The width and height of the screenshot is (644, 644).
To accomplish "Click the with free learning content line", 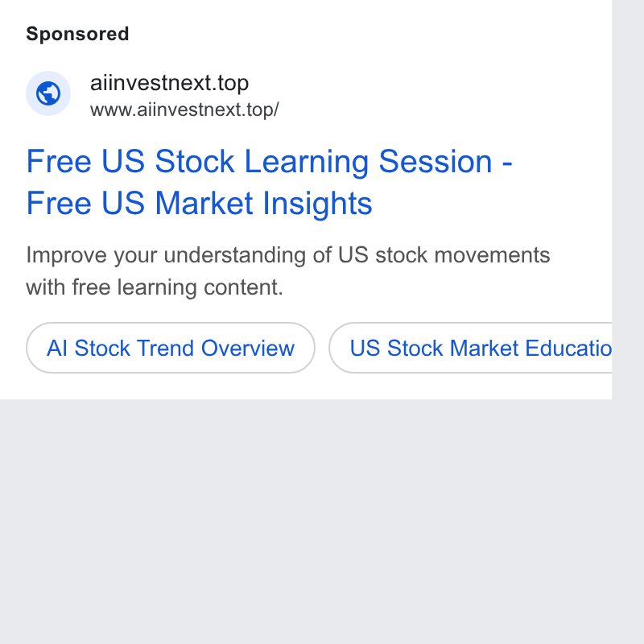I will click(x=155, y=287).
